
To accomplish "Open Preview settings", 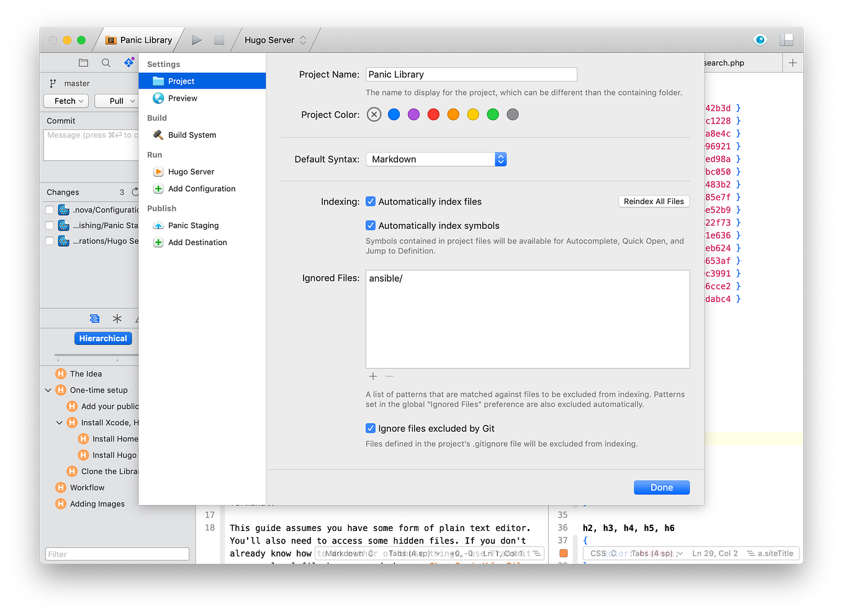I will click(181, 98).
